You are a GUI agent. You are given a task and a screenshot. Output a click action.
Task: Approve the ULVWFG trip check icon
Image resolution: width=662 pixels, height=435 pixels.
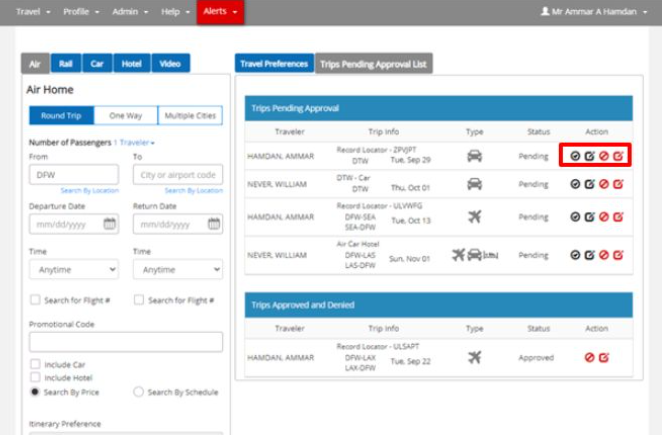pos(575,217)
